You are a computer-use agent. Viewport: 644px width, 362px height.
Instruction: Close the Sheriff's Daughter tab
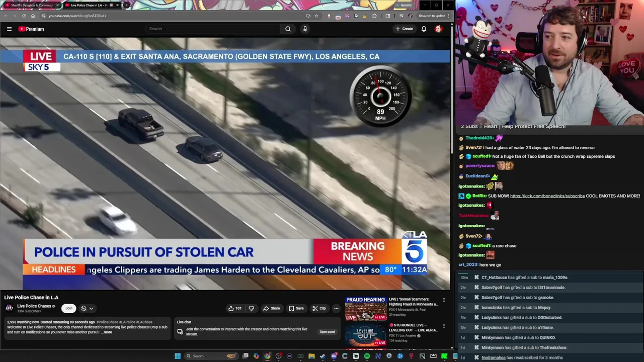(x=57, y=5)
